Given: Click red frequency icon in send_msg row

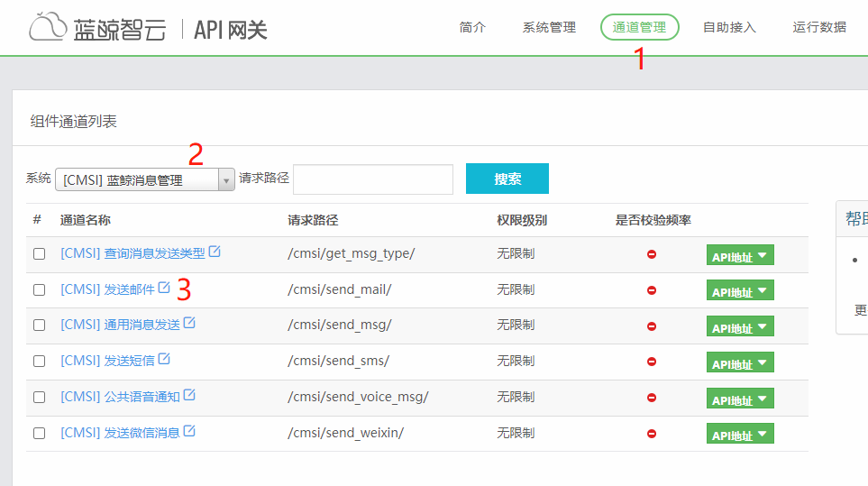Looking at the screenshot, I should click(652, 326).
